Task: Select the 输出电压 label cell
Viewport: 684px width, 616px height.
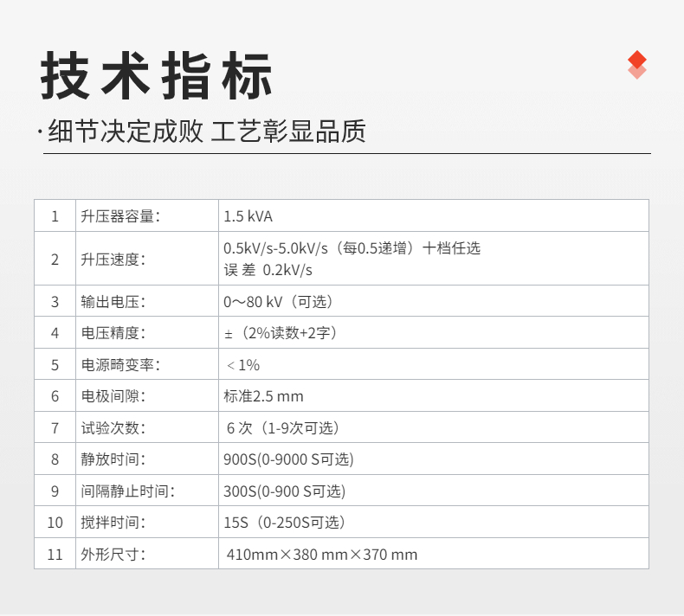Action: (113, 302)
